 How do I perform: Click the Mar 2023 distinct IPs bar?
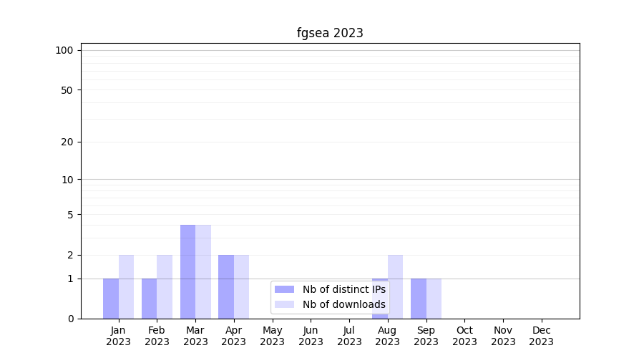coord(187,272)
